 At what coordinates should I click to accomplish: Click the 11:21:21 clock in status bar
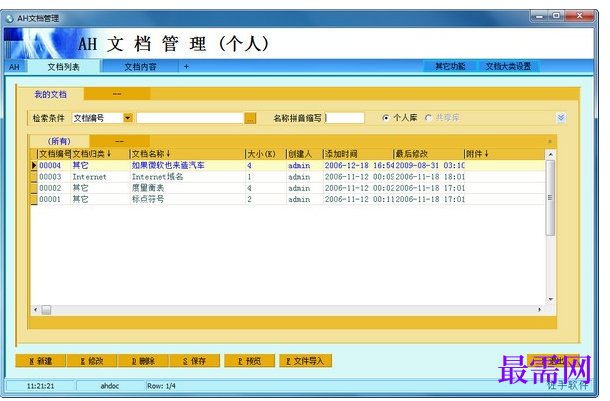click(40, 386)
